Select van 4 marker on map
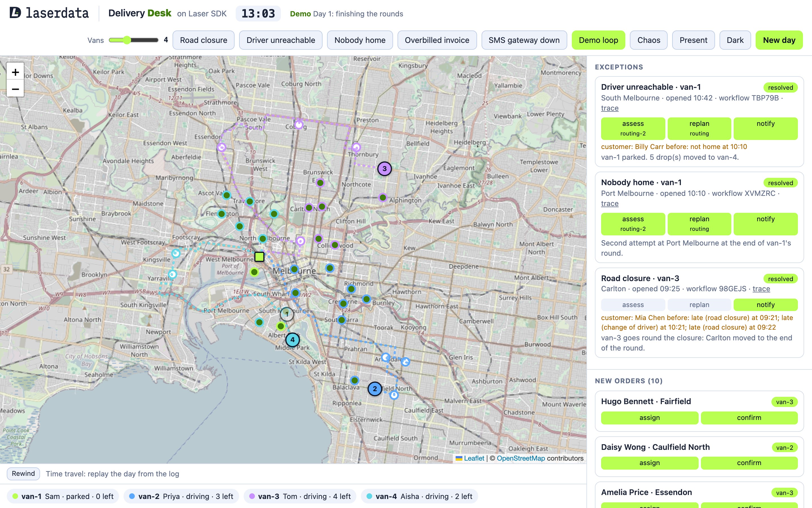812x508 pixels. point(293,340)
